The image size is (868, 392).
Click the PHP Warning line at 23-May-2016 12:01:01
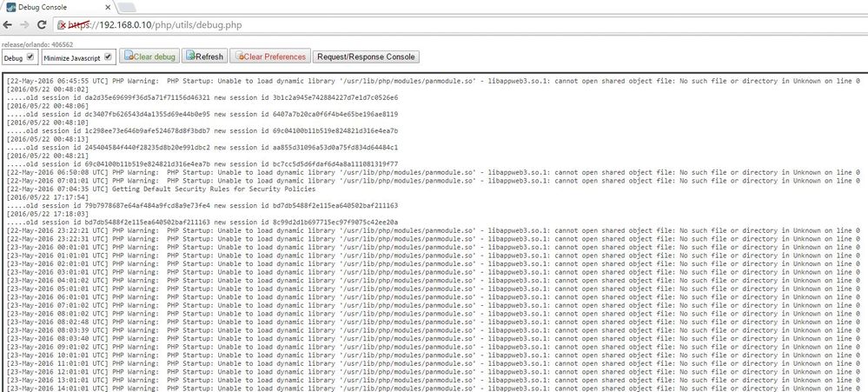click(433, 371)
